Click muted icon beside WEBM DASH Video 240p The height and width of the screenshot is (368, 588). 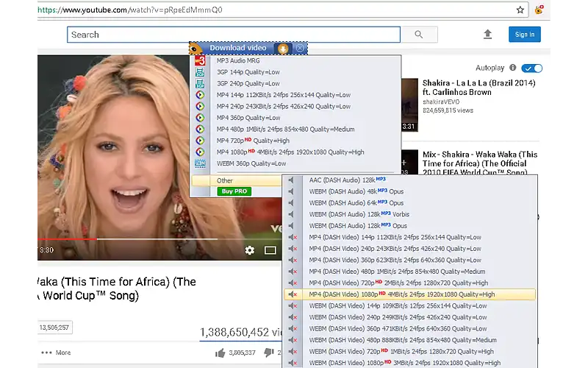click(292, 317)
